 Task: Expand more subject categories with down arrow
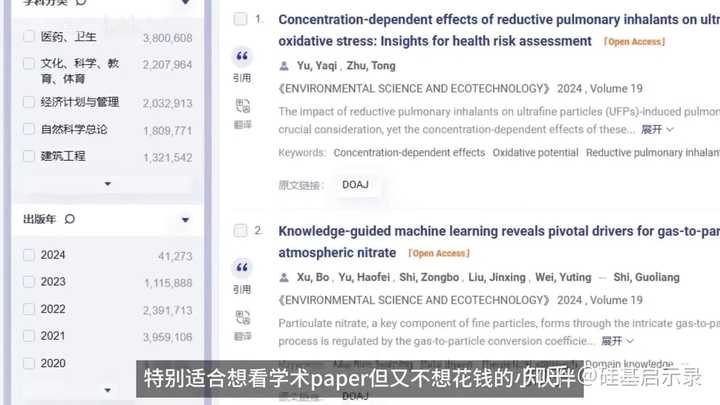coord(108,184)
